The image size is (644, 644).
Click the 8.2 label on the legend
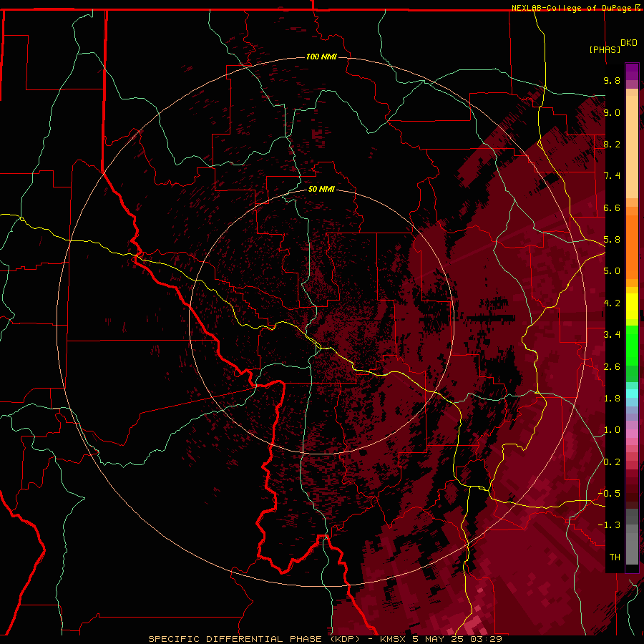click(x=612, y=144)
